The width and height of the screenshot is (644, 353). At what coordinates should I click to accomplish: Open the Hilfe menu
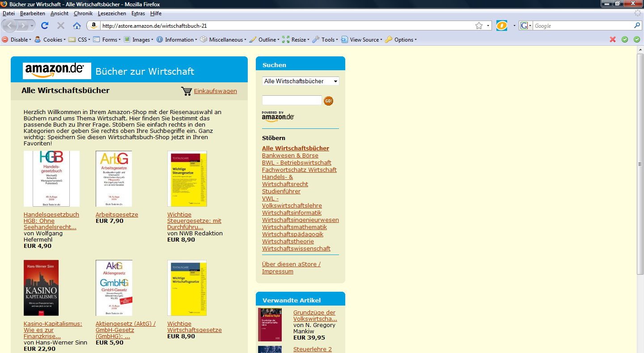point(156,13)
